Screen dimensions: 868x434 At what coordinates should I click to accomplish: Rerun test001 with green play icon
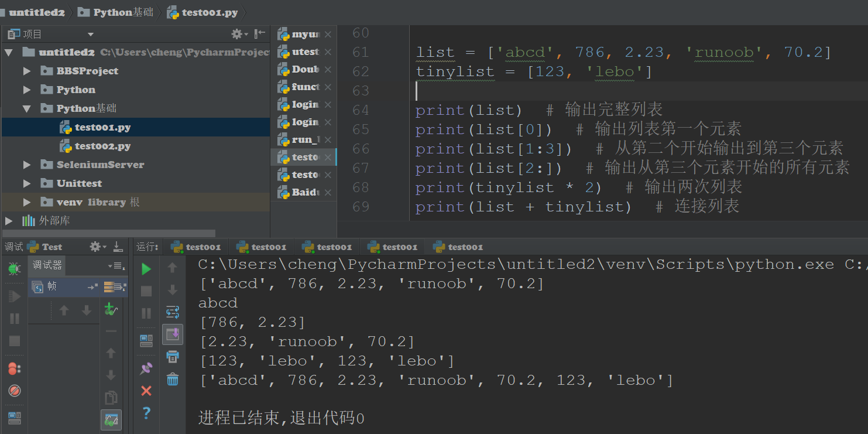pyautogui.click(x=146, y=269)
